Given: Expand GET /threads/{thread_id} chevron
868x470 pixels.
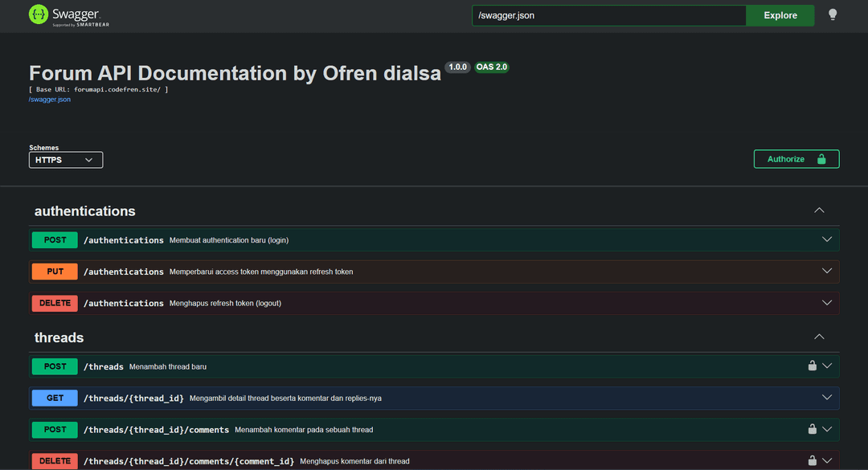Looking at the screenshot, I should point(826,398).
